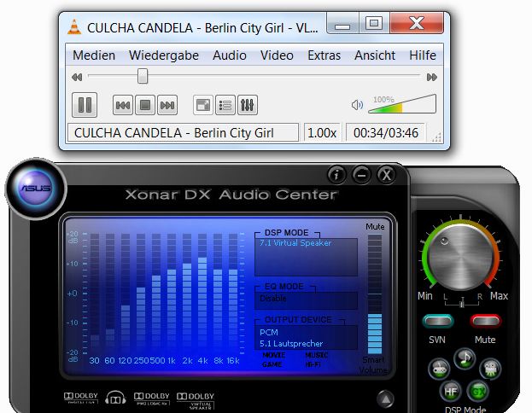Click the Dolby Pro Logic IIx logo
532x413 pixels.
pos(152,398)
